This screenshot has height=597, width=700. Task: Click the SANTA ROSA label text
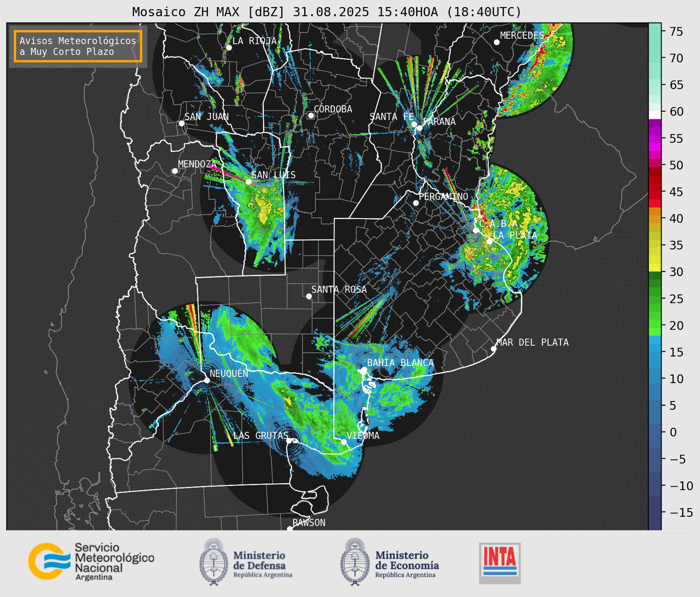[x=339, y=289]
